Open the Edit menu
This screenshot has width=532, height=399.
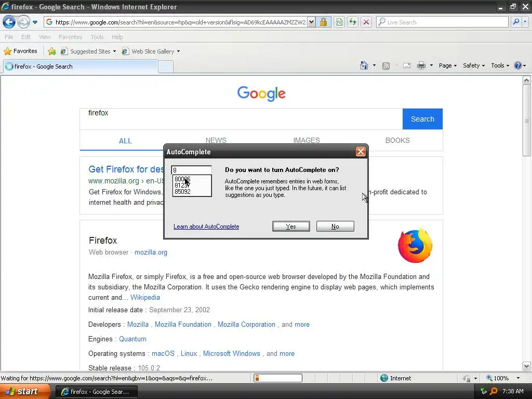point(26,37)
